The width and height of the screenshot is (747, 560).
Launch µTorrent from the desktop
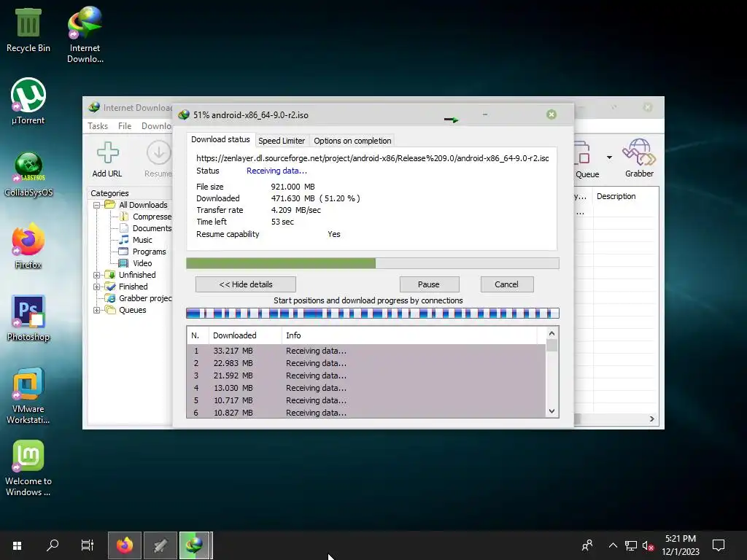pos(28,101)
